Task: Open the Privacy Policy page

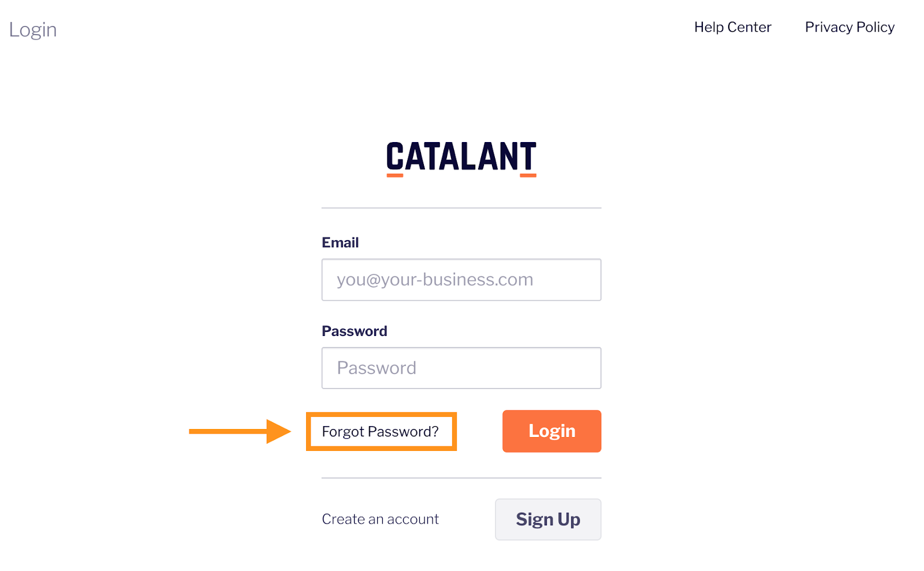Action: [850, 27]
